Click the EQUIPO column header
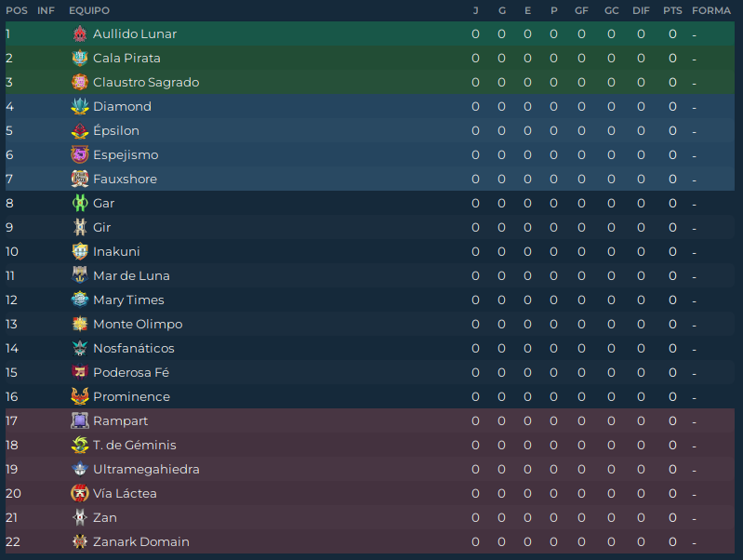Image resolution: width=743 pixels, height=560 pixels. point(89,10)
